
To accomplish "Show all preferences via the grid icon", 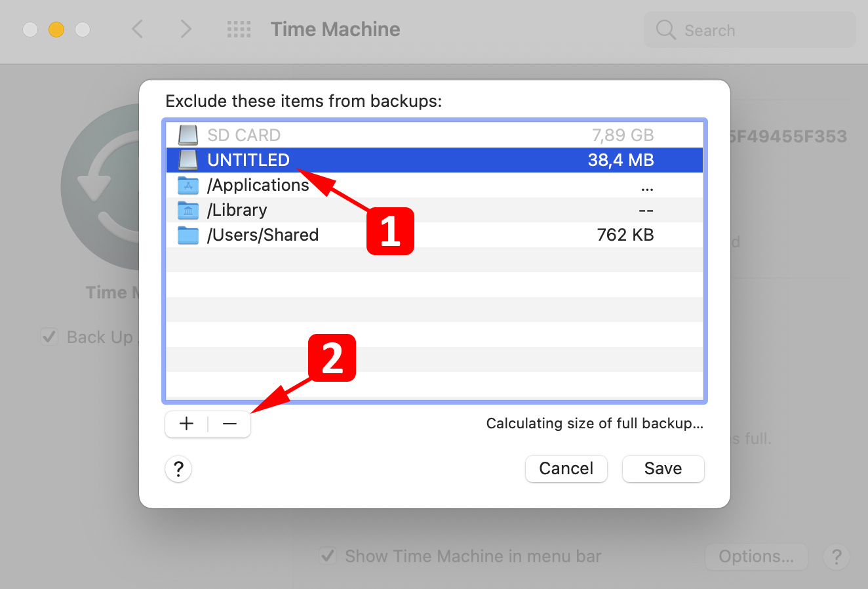I will pyautogui.click(x=239, y=29).
